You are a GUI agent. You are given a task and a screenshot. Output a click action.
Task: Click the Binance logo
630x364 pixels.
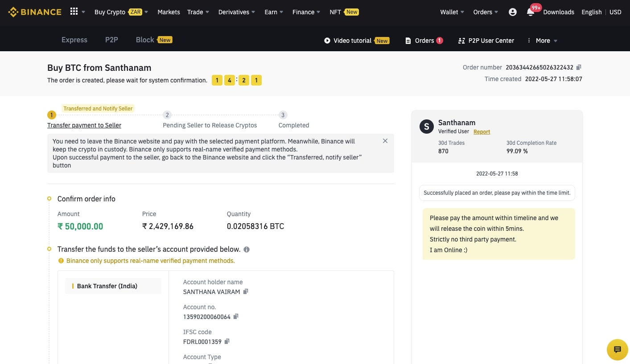point(35,12)
